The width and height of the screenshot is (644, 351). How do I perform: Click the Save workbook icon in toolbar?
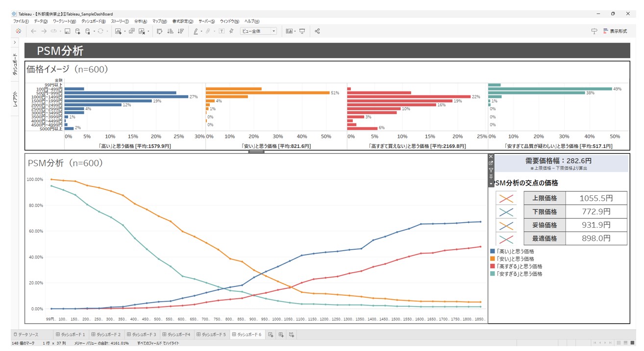pos(68,31)
